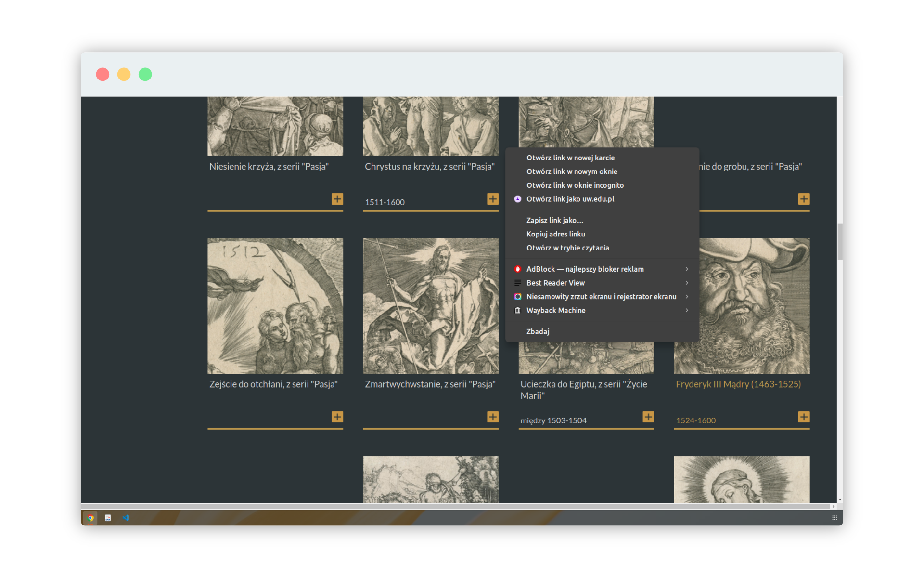Click the red window close button

[x=103, y=74]
